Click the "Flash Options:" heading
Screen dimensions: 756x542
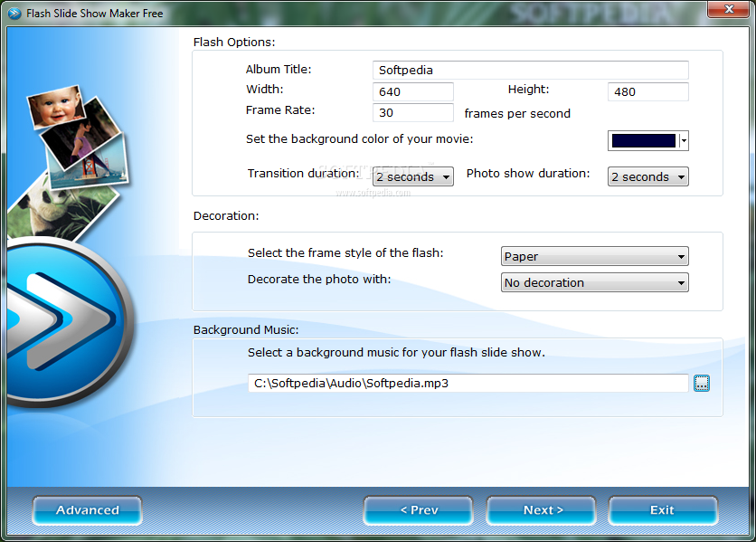point(234,42)
